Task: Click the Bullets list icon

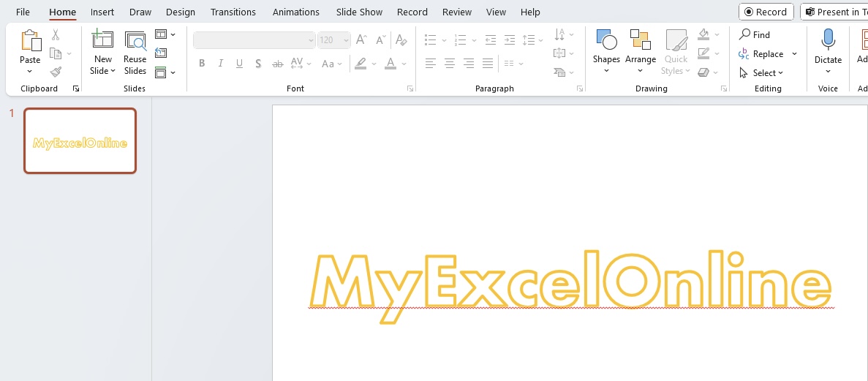Action: point(431,40)
